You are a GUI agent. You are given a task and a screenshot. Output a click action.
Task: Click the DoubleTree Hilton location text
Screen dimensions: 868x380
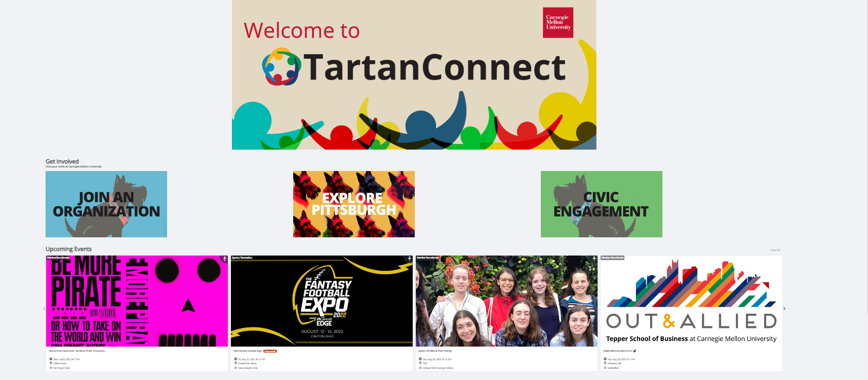(247, 363)
